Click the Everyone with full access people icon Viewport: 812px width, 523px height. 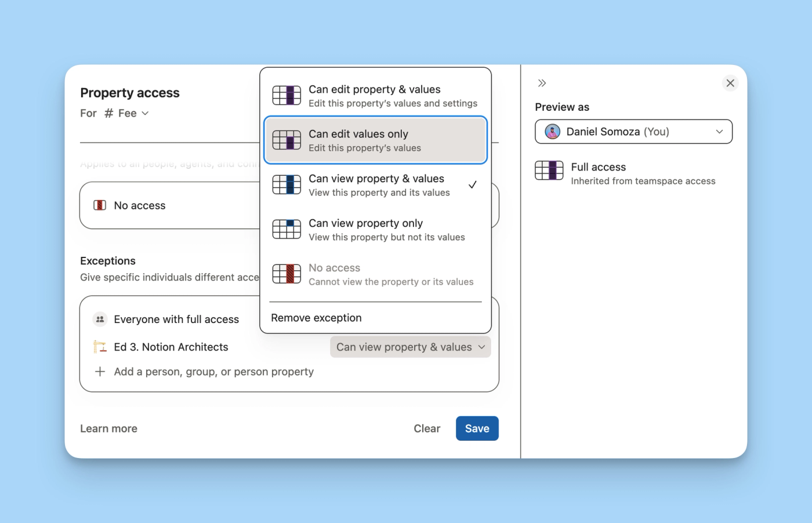[100, 319]
